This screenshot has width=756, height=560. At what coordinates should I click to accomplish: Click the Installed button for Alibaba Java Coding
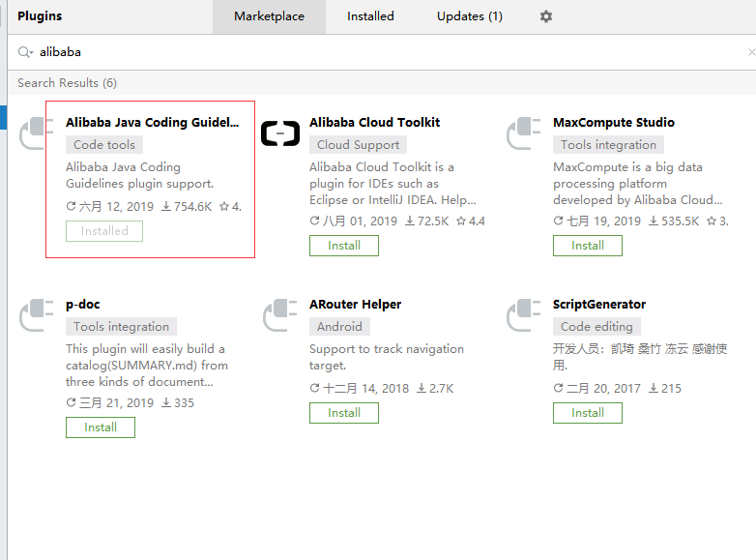[x=104, y=231]
